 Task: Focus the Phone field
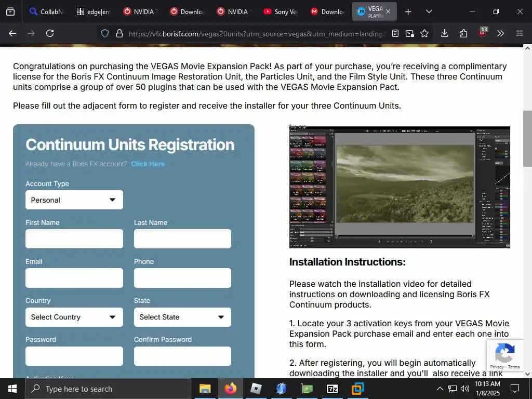pyautogui.click(x=182, y=278)
